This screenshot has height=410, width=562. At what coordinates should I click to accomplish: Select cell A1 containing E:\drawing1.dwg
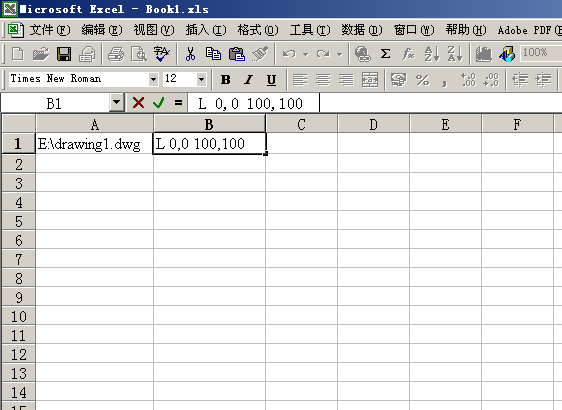[94, 143]
